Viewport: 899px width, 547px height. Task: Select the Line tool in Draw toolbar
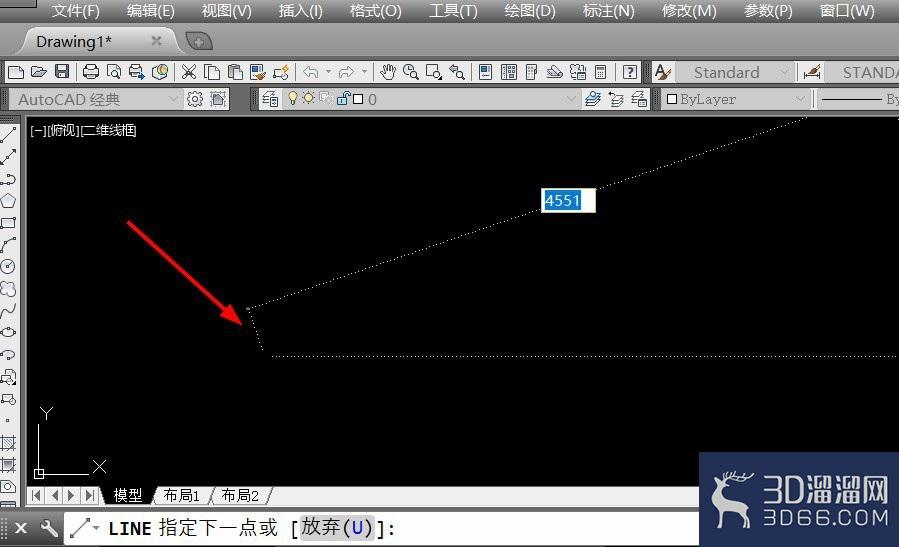point(8,135)
